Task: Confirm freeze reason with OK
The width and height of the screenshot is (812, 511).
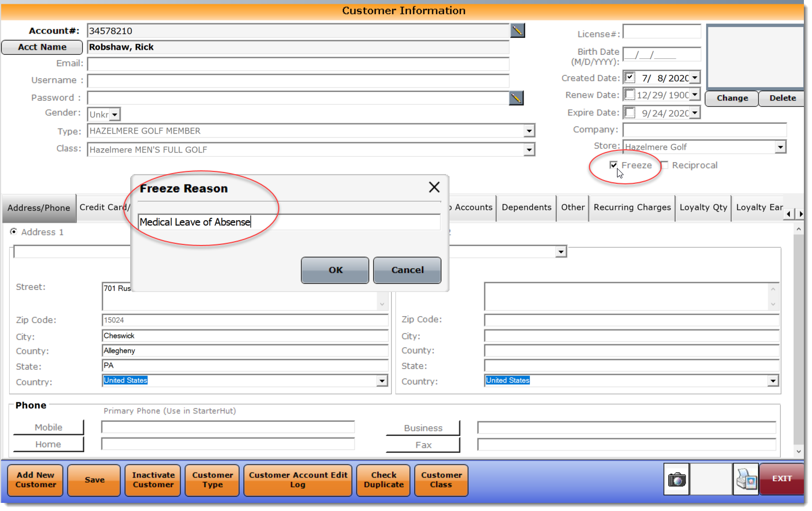Action: point(335,270)
